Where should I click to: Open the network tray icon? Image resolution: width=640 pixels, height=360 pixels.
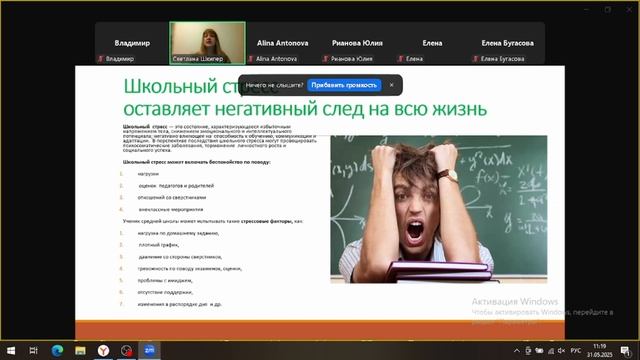tap(551, 351)
